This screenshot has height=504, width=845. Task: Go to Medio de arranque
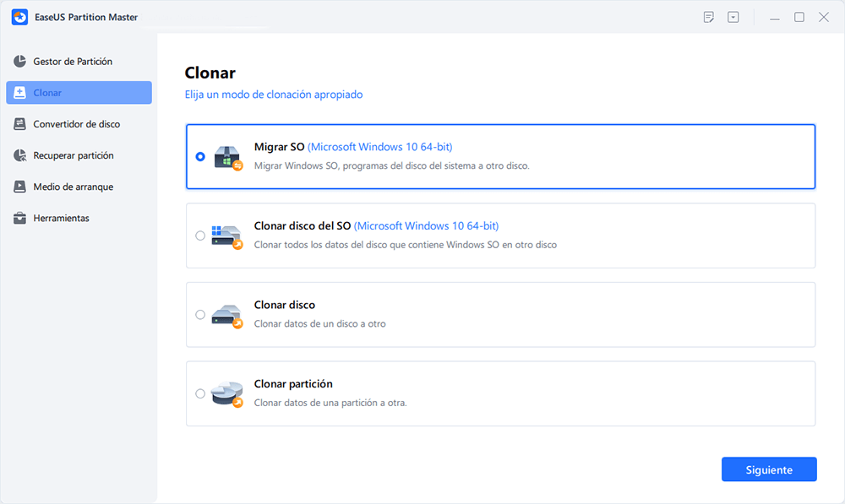tap(79, 187)
